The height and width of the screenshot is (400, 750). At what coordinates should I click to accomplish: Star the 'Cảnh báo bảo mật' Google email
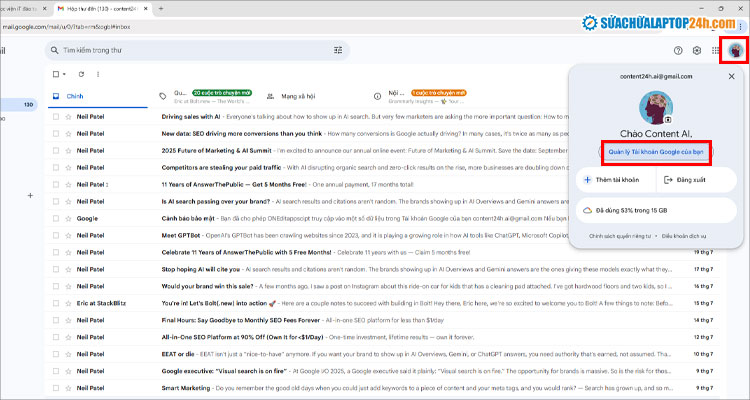[x=68, y=218]
